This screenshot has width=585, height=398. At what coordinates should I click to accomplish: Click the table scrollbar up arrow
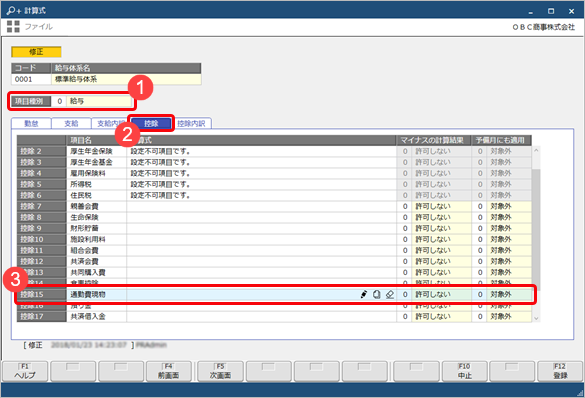tap(536, 150)
